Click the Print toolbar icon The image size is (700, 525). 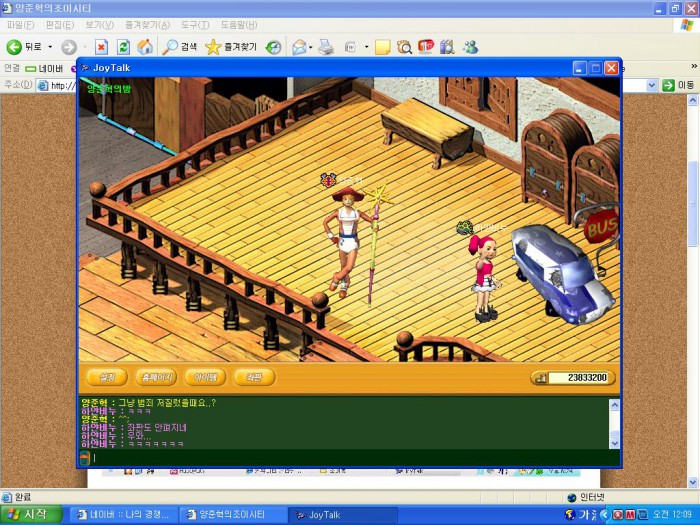tap(326, 47)
